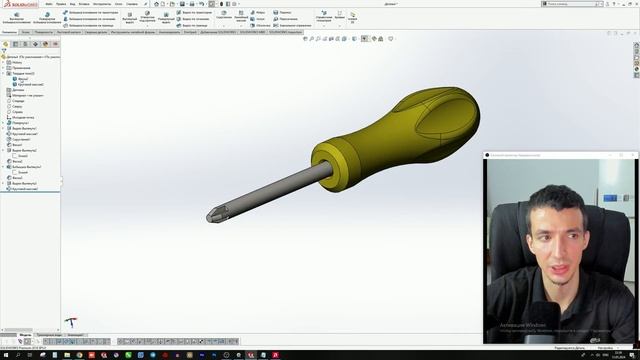Open Google Chrome from the taskbar
The width and height of the screenshot is (640, 360).
pyautogui.click(x=79, y=356)
